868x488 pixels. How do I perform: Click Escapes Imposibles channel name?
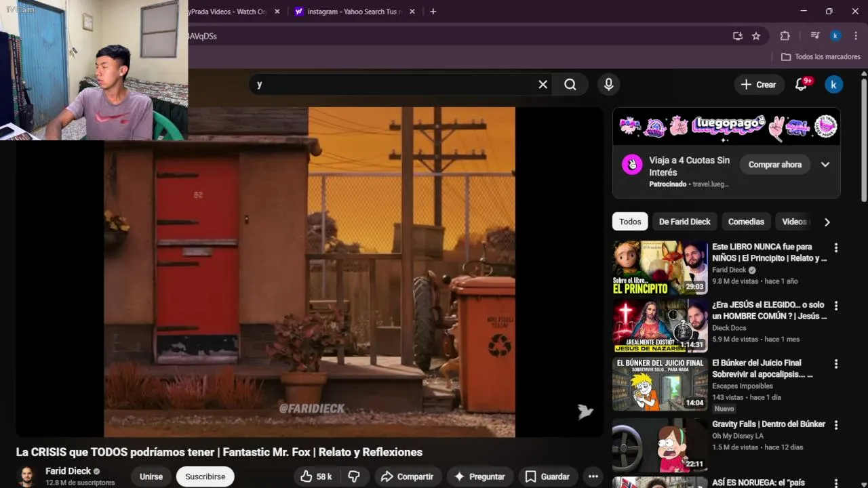743,386
